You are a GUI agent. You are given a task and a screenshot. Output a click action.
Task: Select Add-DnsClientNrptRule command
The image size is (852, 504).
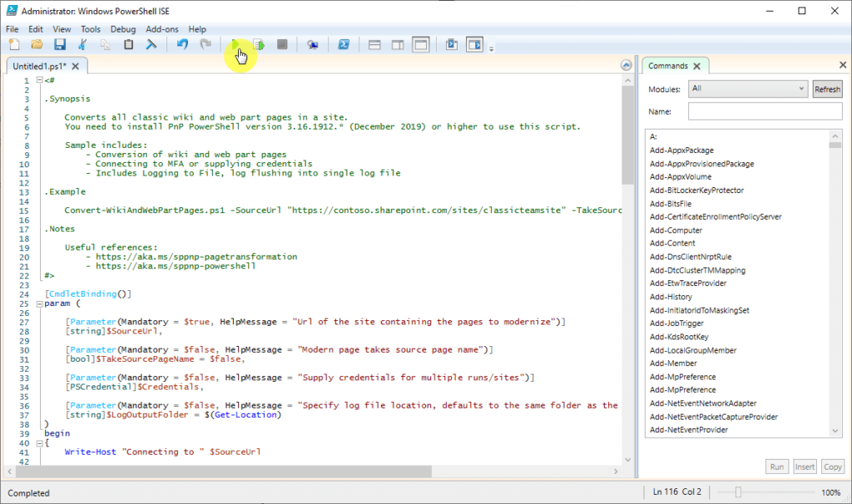click(x=691, y=257)
